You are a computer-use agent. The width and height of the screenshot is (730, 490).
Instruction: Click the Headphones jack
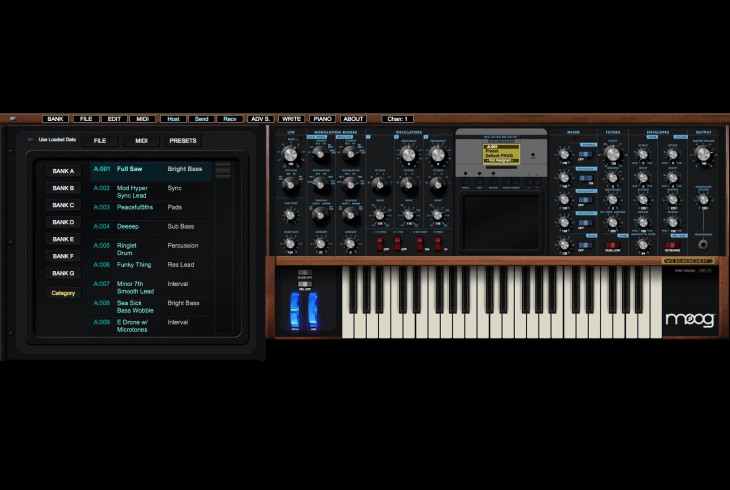point(703,244)
